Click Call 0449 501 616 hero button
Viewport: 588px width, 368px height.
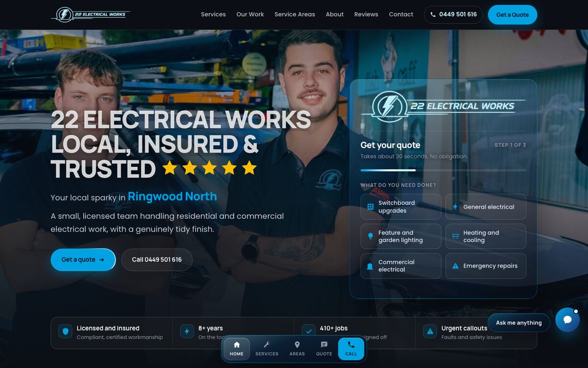[x=157, y=260]
